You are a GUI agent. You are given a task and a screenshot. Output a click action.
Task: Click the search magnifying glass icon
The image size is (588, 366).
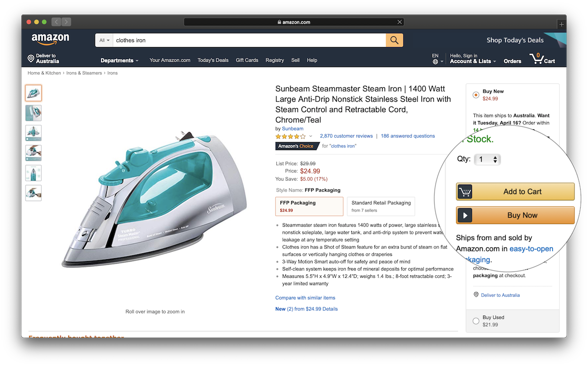tap(394, 40)
